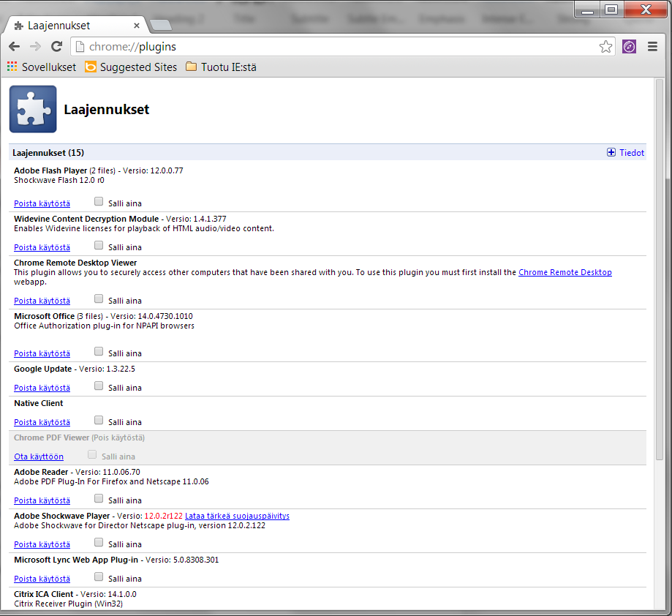Check Salli aina for Google Update
672x616 pixels.
[x=99, y=386]
